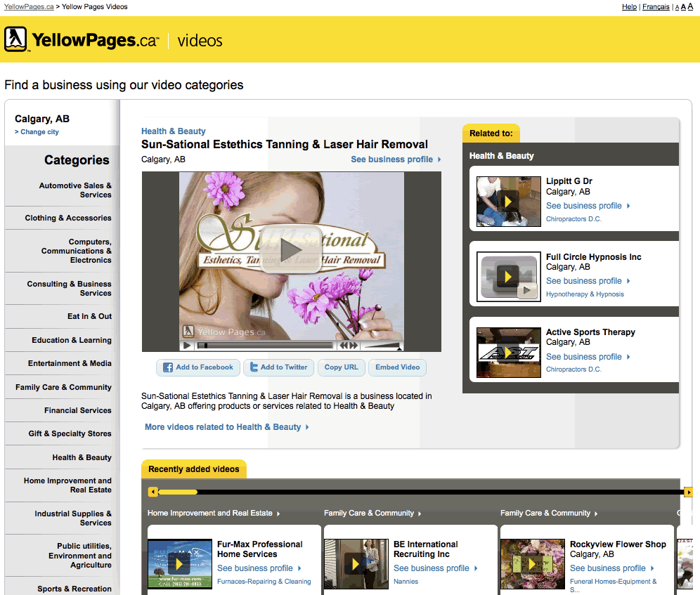
Task: Click Add to Facebook button
Action: (198, 367)
